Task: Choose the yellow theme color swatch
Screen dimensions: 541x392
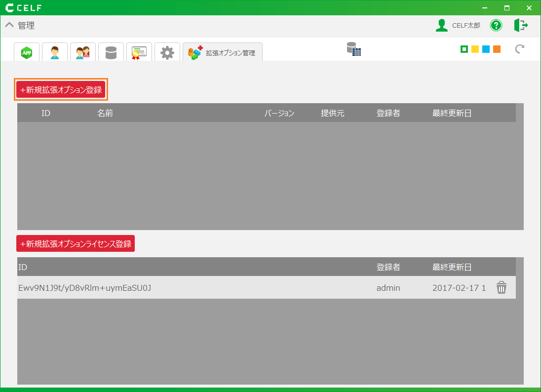Action: coord(475,49)
